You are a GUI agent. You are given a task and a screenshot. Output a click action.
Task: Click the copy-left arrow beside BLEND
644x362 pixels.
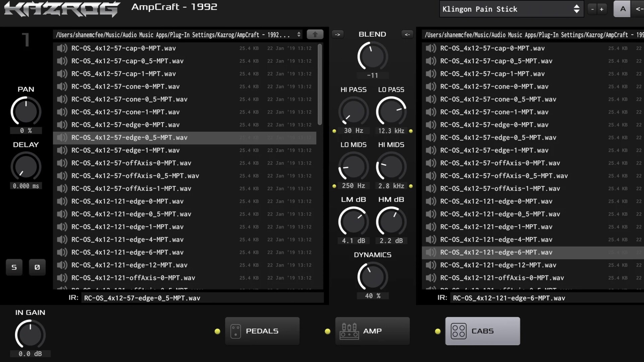407,34
